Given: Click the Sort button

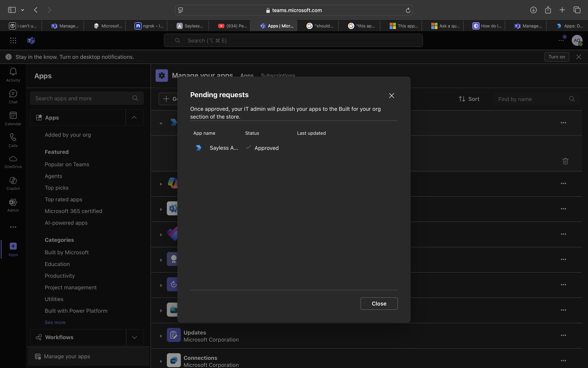Looking at the screenshot, I should pyautogui.click(x=469, y=99).
